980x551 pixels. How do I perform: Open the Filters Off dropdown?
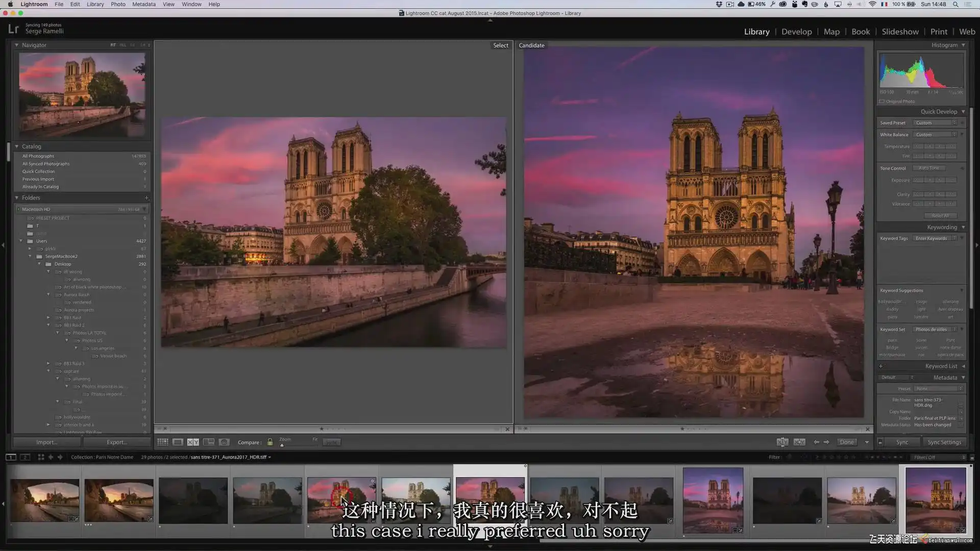[939, 457]
